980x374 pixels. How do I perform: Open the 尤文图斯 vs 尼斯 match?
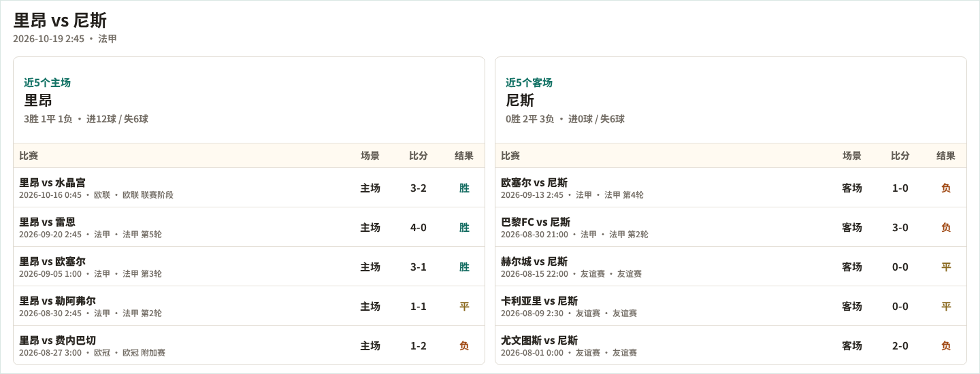pos(731,345)
